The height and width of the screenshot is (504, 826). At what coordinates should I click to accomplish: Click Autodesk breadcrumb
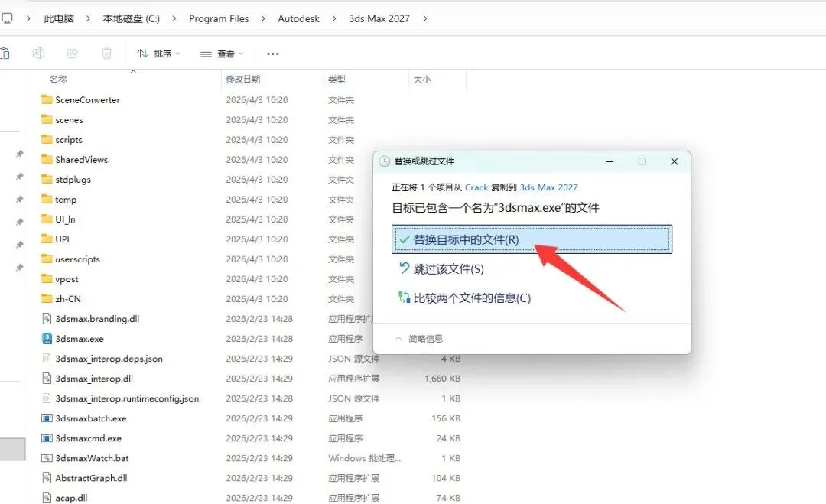(x=299, y=18)
